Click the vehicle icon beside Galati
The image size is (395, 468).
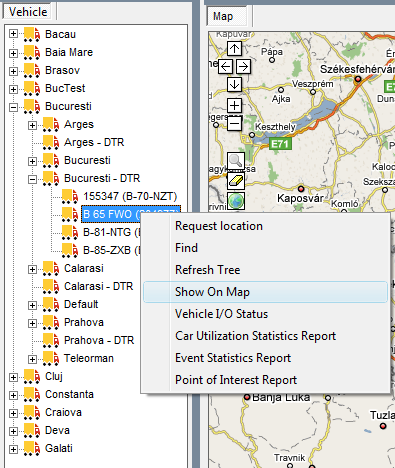(32, 448)
